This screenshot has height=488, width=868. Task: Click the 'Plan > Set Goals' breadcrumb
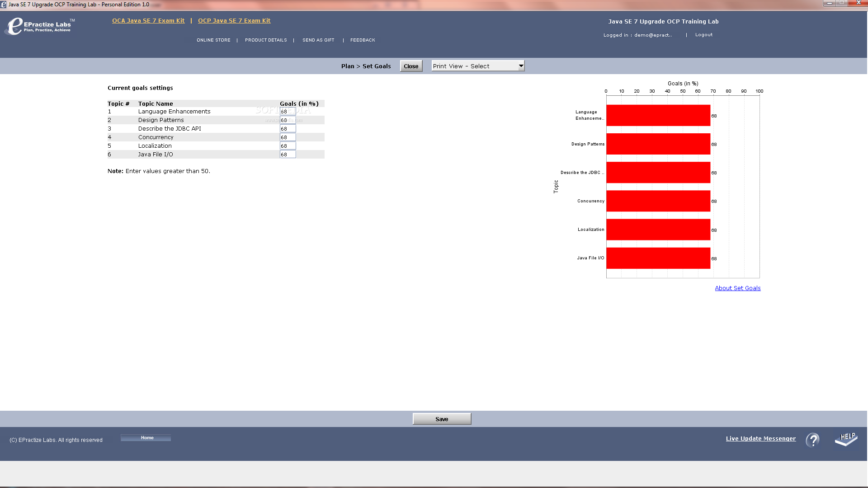click(x=366, y=66)
